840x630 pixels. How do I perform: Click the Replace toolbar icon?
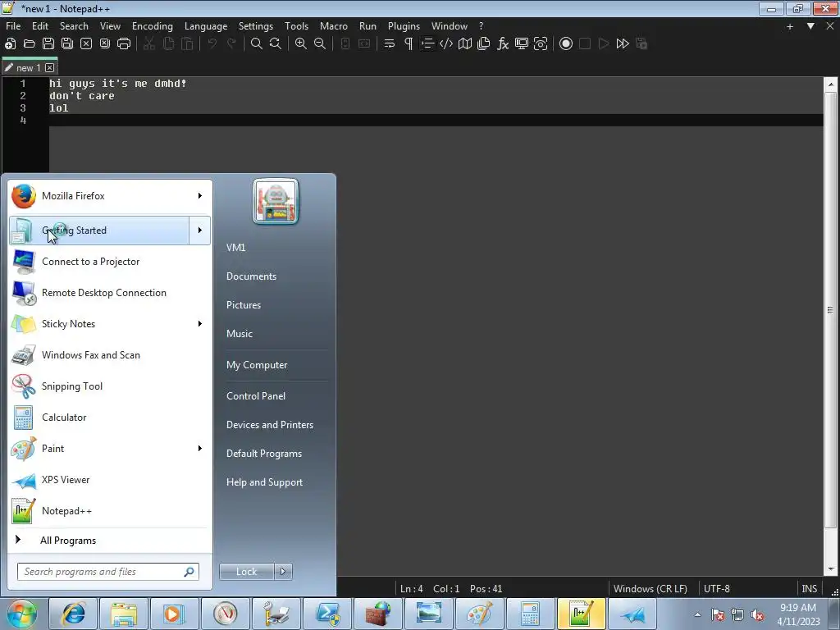tap(276, 44)
